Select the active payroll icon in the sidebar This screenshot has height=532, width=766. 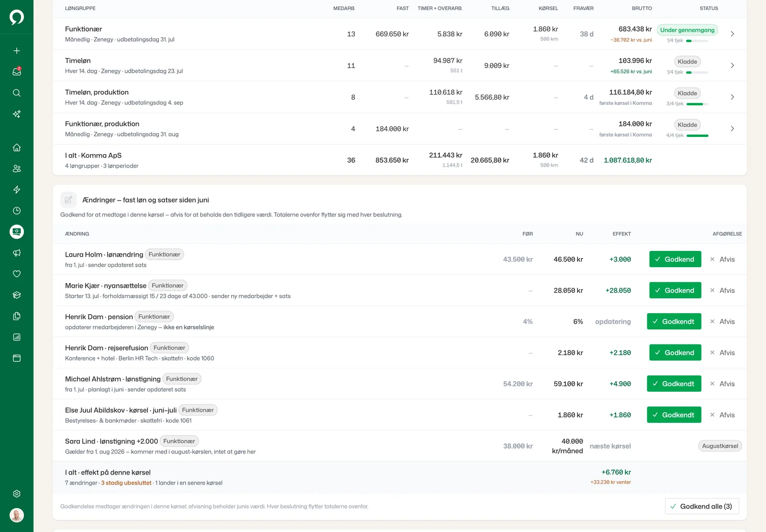(x=17, y=232)
